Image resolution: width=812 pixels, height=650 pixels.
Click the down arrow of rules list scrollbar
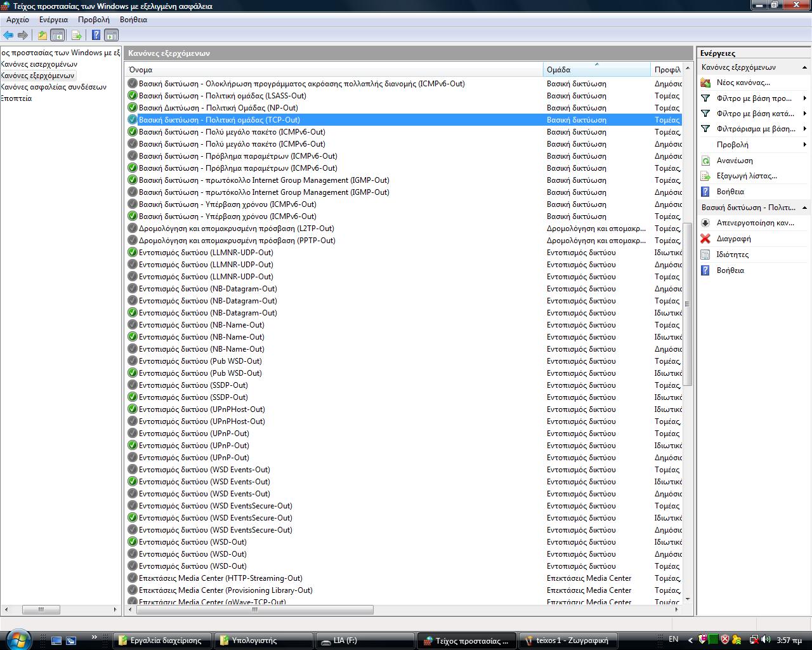[687, 599]
